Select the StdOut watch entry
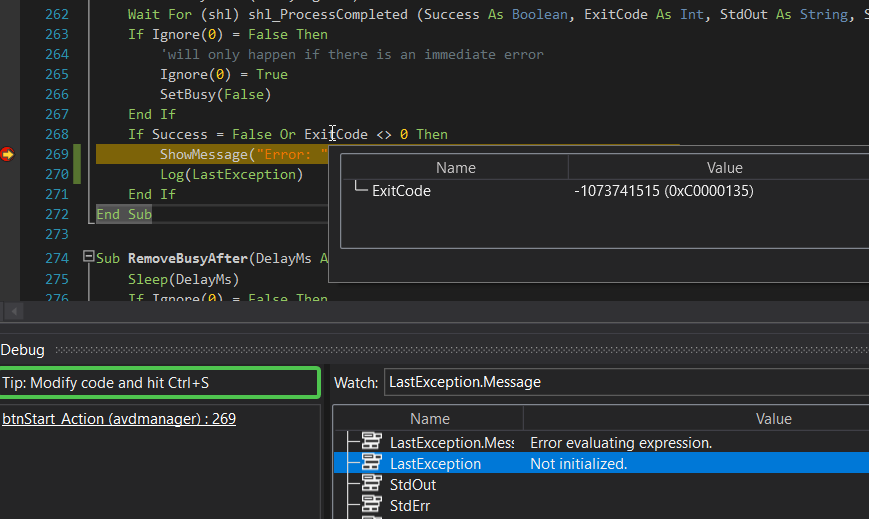Image resolution: width=869 pixels, height=519 pixels. point(412,485)
